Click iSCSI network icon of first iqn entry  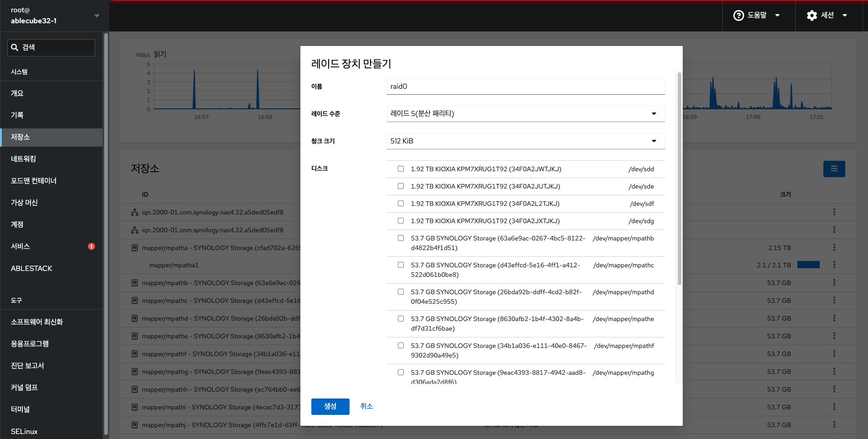pyautogui.click(x=135, y=212)
